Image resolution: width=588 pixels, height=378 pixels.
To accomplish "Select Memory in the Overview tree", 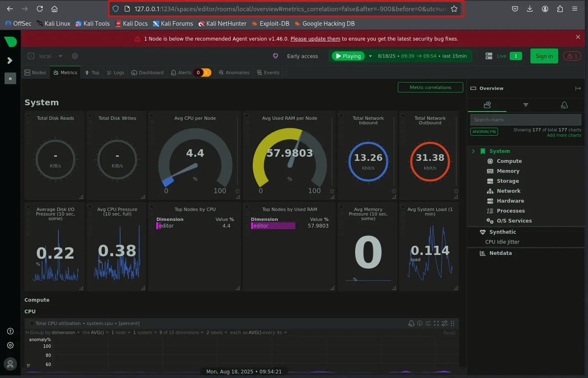I will point(508,171).
